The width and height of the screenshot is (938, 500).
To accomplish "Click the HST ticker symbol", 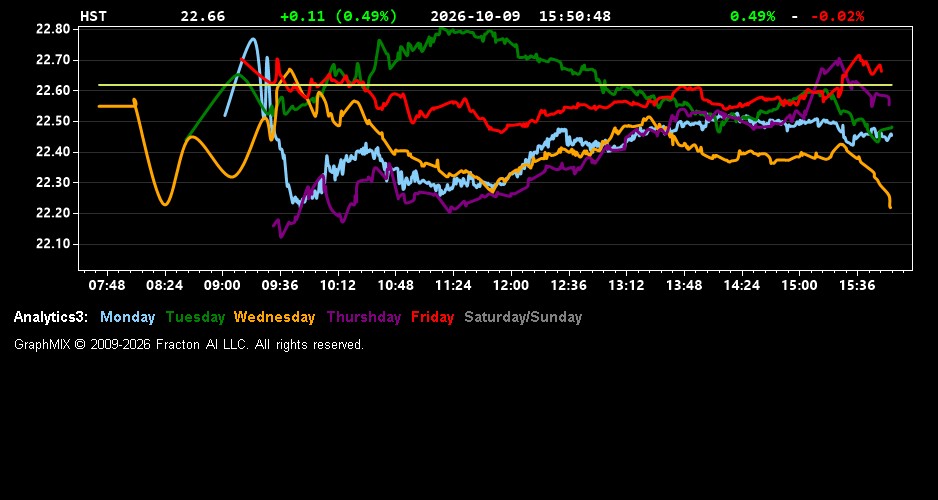I will (x=93, y=16).
